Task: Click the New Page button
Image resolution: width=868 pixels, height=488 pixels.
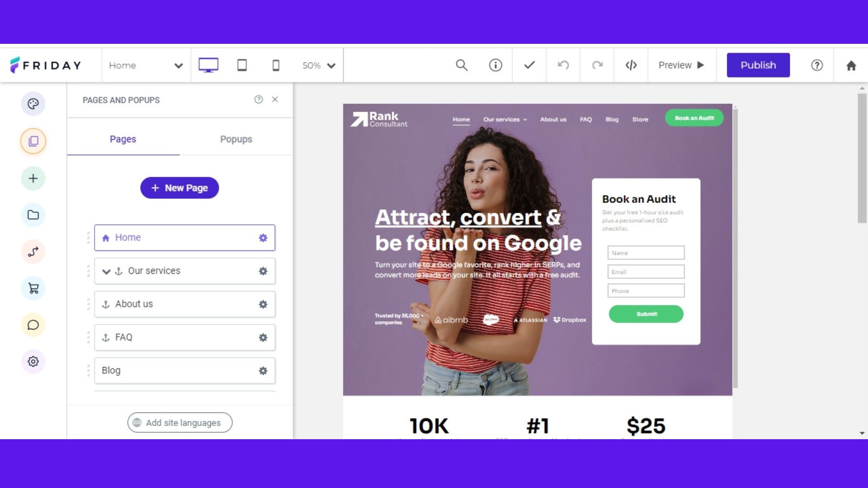Action: tap(179, 188)
